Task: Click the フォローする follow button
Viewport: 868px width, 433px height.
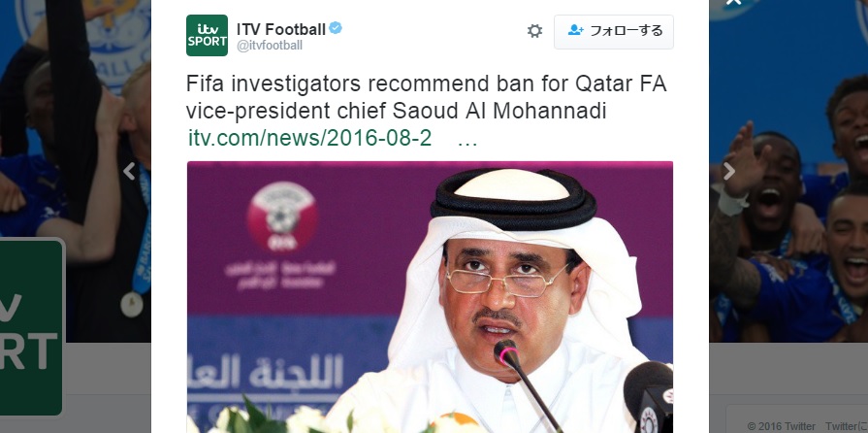Action: (x=613, y=32)
